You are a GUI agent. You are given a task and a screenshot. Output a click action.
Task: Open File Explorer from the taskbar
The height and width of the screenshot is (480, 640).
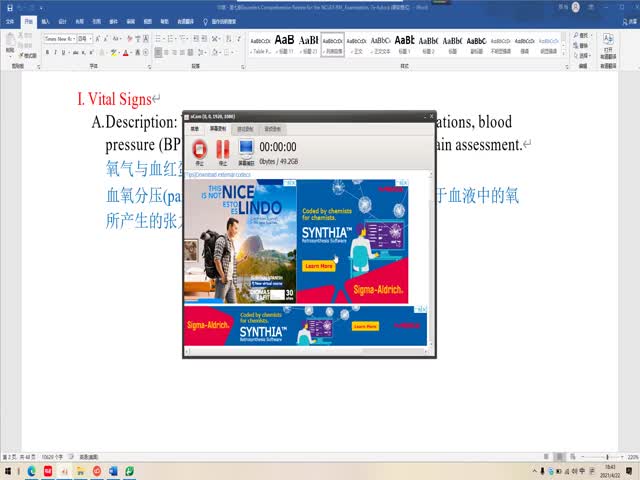click(80, 471)
